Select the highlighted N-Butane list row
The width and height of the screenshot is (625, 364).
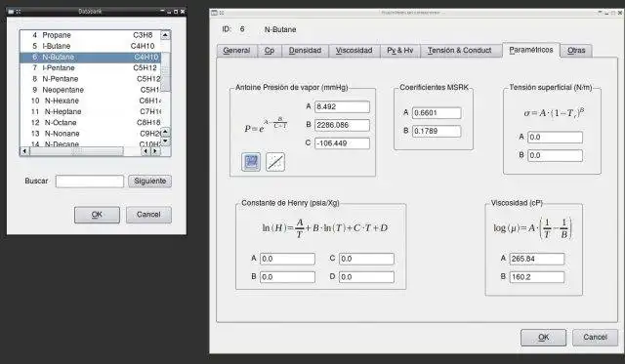click(x=91, y=58)
